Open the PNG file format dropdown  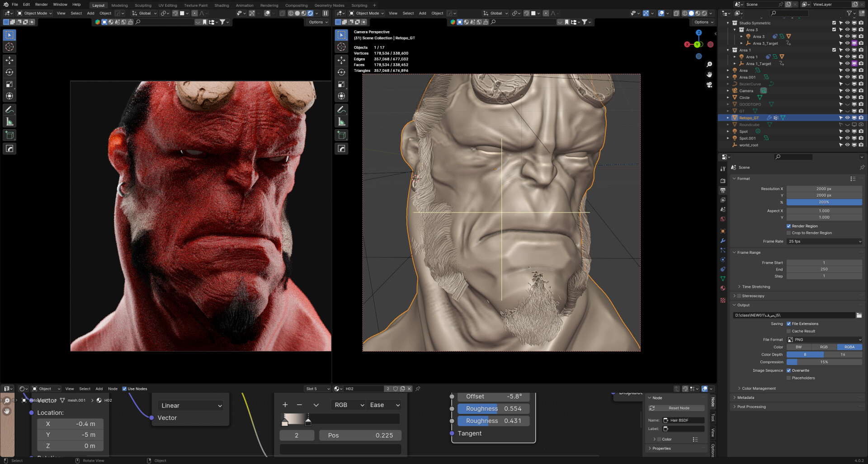[824, 340]
